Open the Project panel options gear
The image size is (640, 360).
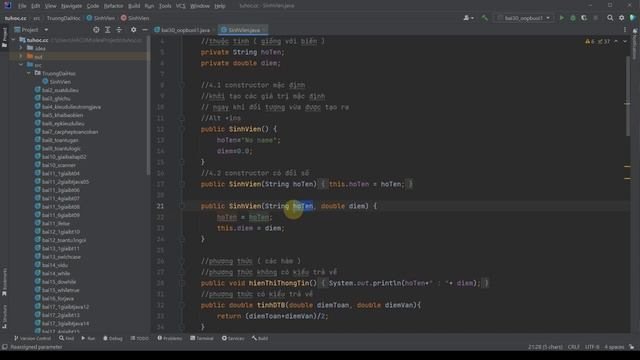coord(133,30)
